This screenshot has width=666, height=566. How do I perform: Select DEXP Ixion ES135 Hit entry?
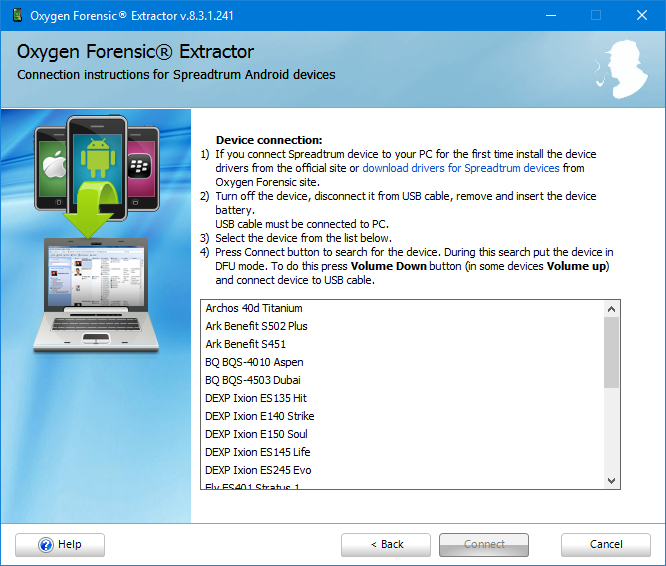256,398
